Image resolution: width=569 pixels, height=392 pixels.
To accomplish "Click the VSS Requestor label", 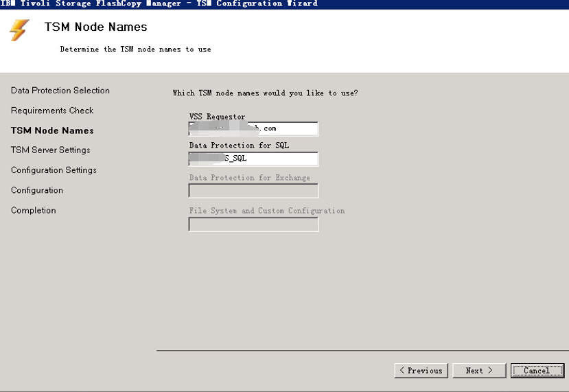I will [x=217, y=117].
